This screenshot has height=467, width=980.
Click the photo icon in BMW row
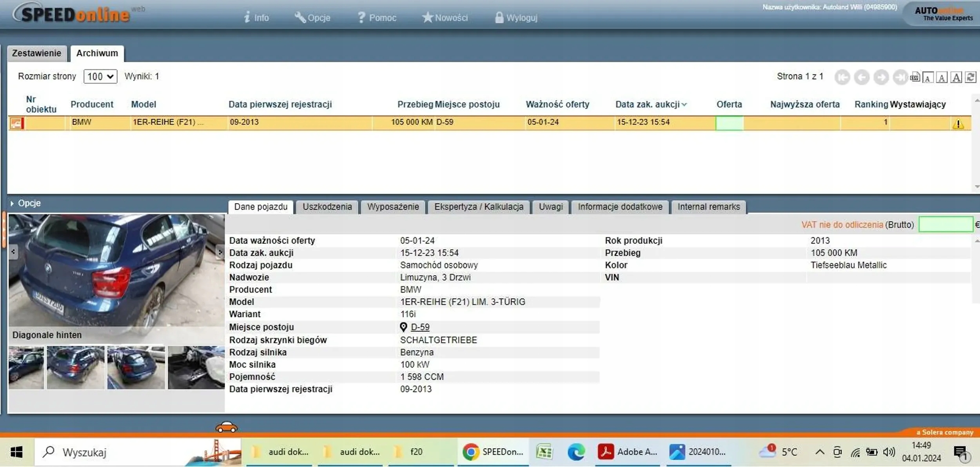(16, 123)
